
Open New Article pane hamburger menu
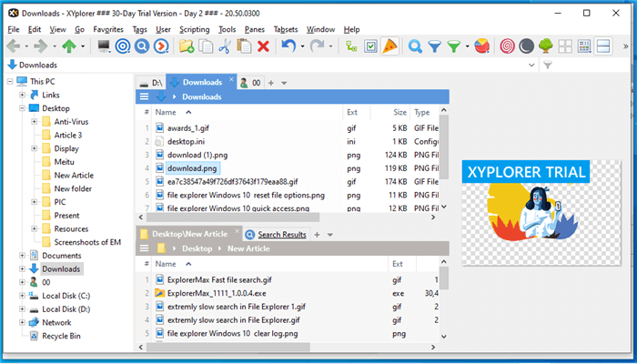pos(144,248)
